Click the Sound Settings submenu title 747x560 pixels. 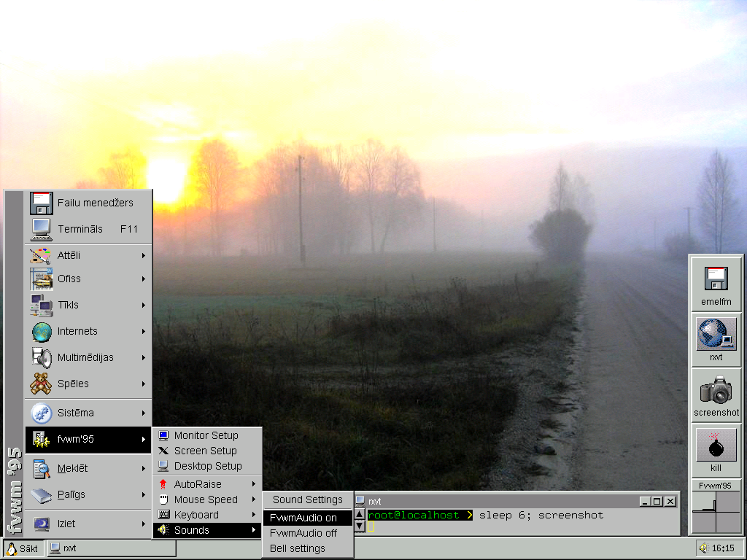[x=308, y=499]
